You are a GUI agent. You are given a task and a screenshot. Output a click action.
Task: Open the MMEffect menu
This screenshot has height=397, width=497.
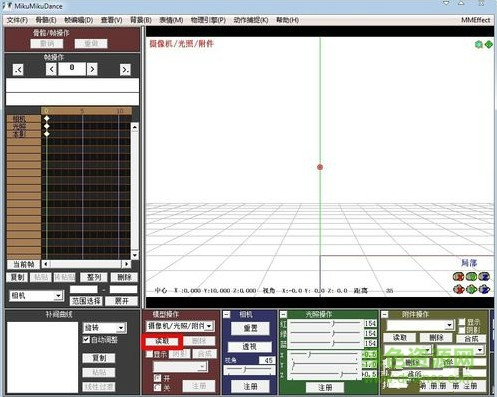click(x=476, y=20)
